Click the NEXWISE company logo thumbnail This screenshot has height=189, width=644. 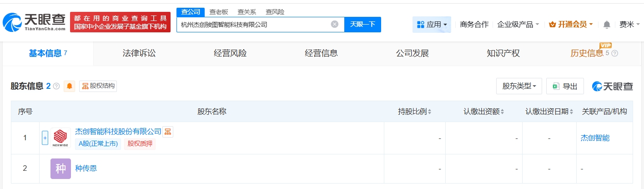click(x=60, y=138)
